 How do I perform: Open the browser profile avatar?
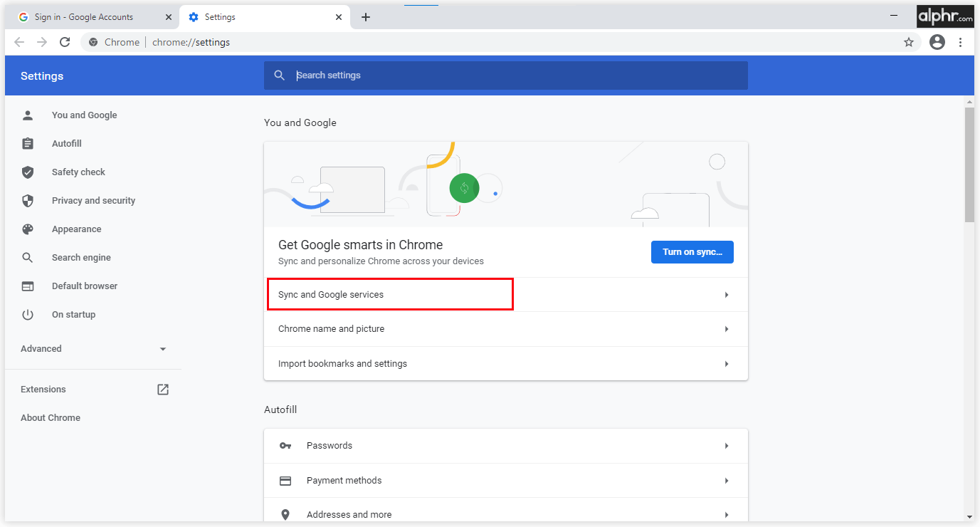[x=937, y=42]
